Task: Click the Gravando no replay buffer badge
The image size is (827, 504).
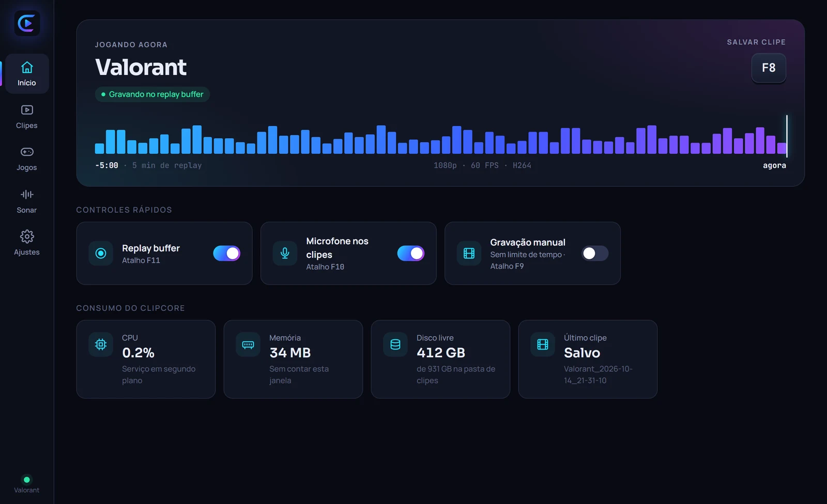Action: coord(152,94)
